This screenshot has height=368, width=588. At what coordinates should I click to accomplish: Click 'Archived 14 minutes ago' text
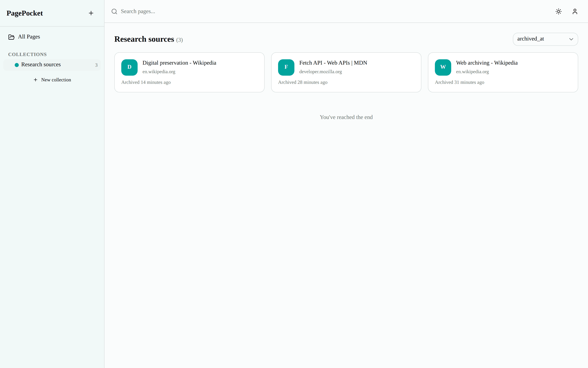(146, 82)
